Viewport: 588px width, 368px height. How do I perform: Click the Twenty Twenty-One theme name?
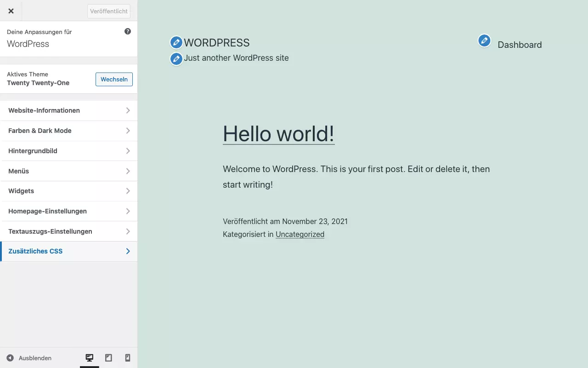coord(38,83)
